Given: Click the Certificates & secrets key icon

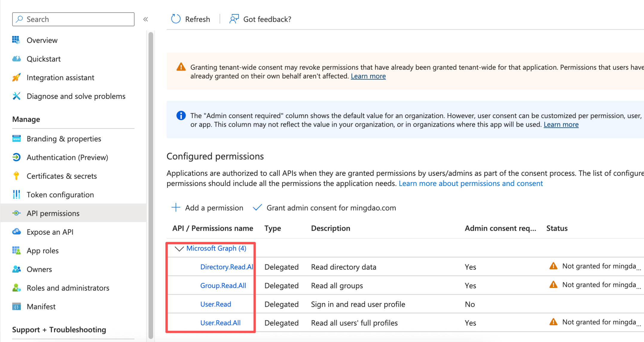Looking at the screenshot, I should [16, 176].
